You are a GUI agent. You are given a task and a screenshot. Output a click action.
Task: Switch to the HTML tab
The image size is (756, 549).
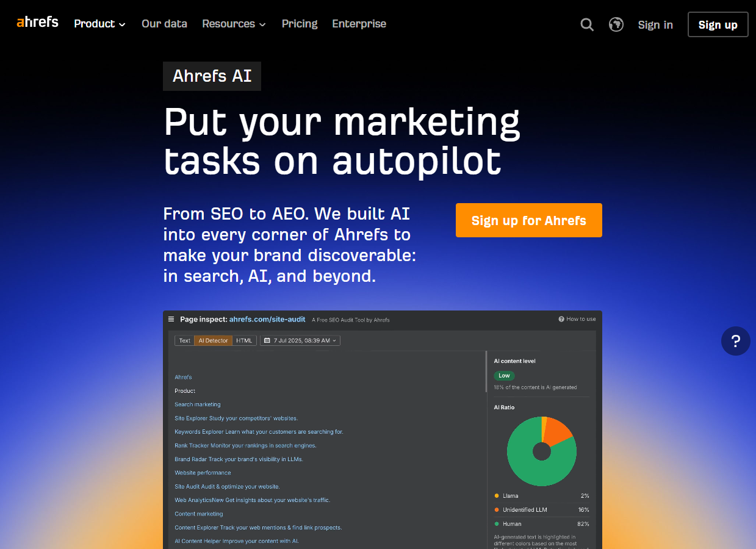[x=244, y=340]
